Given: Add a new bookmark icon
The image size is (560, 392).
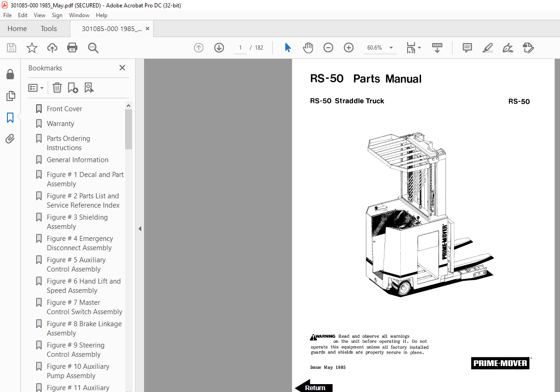Looking at the screenshot, I should click(73, 88).
